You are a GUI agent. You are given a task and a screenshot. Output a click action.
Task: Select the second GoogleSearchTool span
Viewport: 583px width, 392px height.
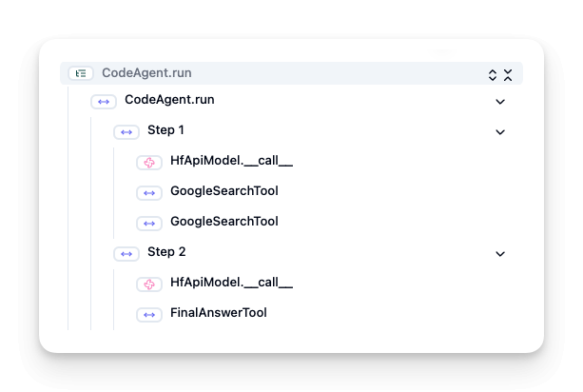[x=224, y=222]
